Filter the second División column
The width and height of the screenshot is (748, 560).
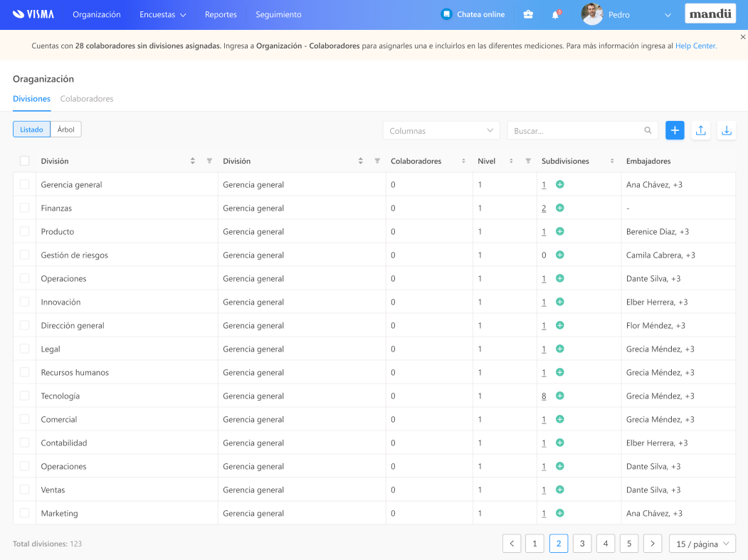pyautogui.click(x=377, y=161)
